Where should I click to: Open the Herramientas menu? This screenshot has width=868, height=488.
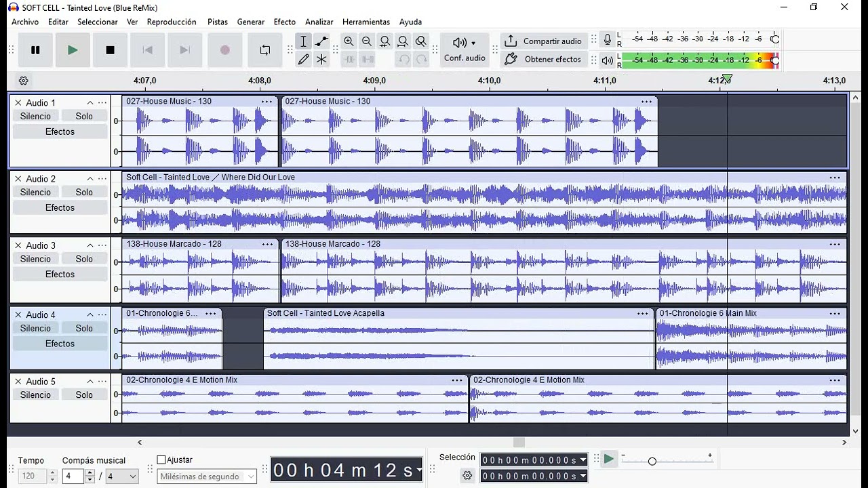pos(366,22)
